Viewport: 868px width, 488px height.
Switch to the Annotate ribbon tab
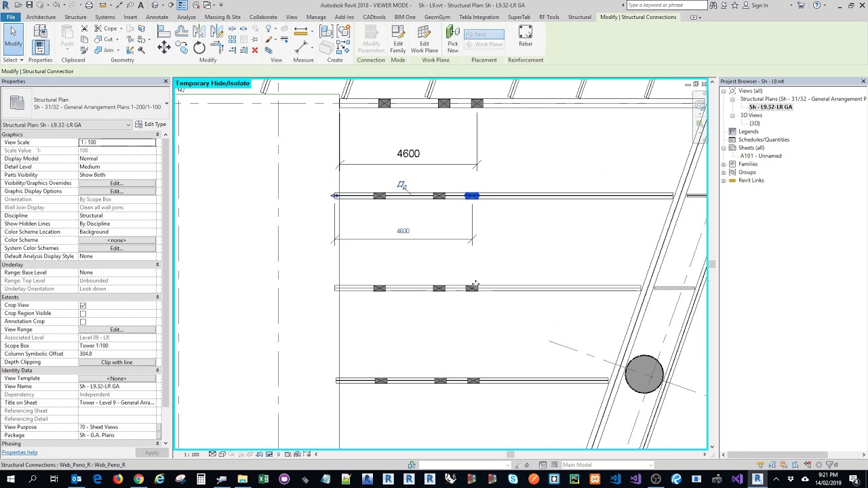tap(157, 17)
